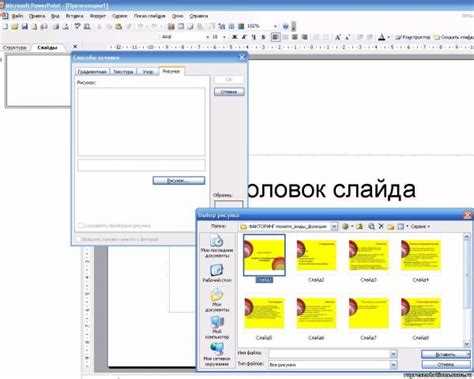The image size is (474, 379).
Task: Open the Файл menu in PowerPoint
Action: click(x=17, y=16)
